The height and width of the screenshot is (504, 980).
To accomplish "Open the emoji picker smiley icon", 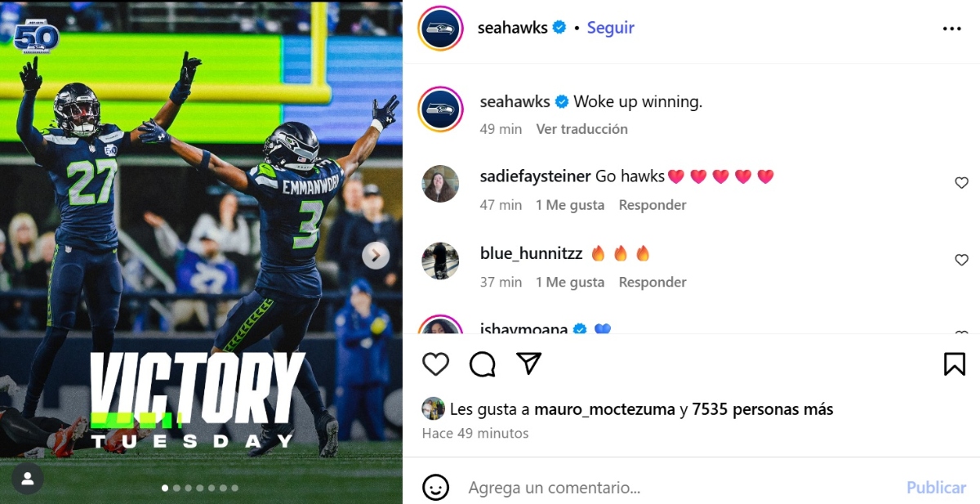I will pyautogui.click(x=435, y=488).
